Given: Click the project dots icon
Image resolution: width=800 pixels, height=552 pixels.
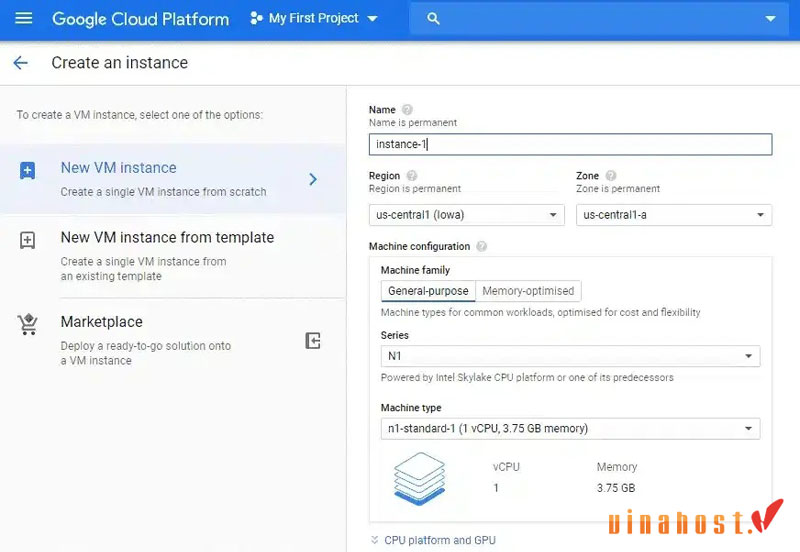Looking at the screenshot, I should (x=256, y=18).
